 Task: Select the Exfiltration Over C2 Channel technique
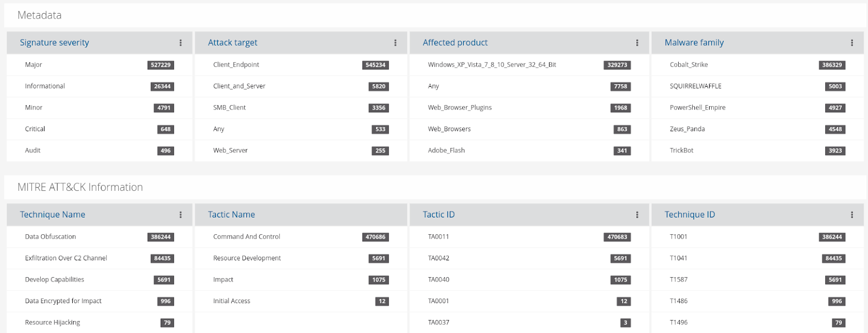pos(100,258)
